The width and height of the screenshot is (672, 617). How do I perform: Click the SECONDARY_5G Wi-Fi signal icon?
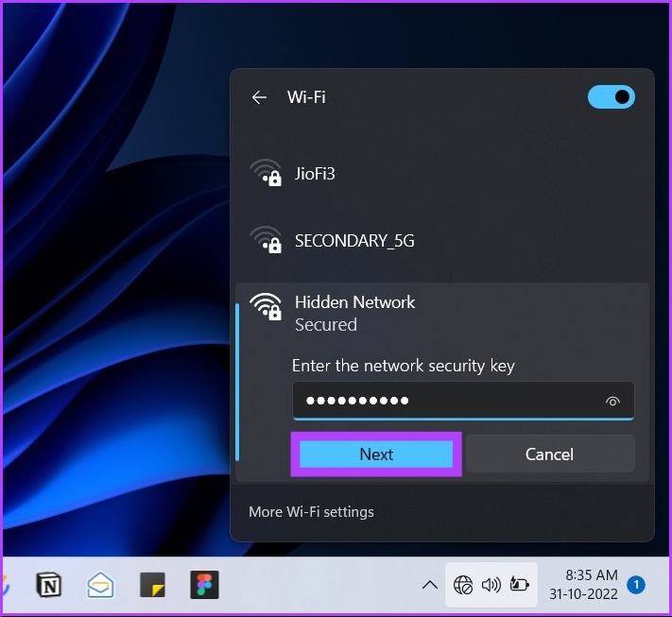(x=266, y=239)
